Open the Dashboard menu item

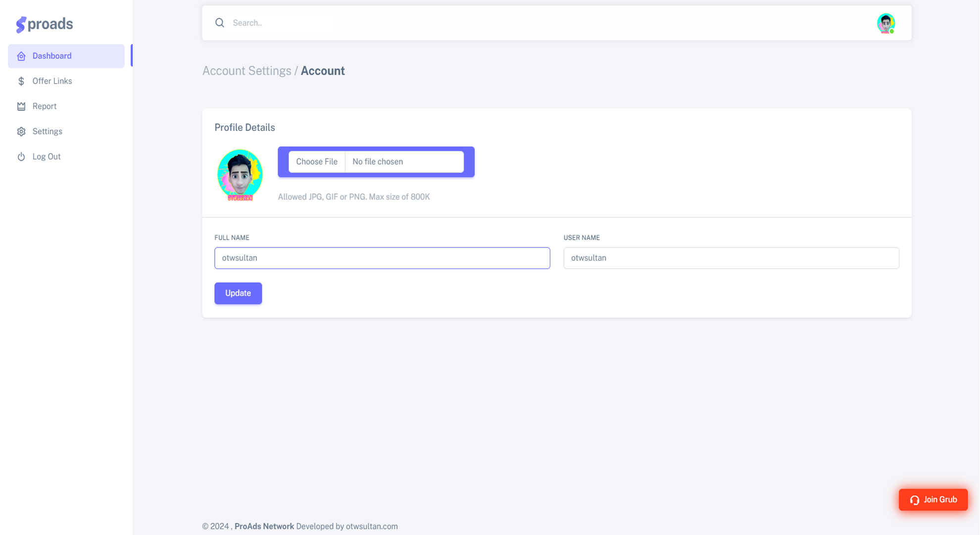coord(52,56)
